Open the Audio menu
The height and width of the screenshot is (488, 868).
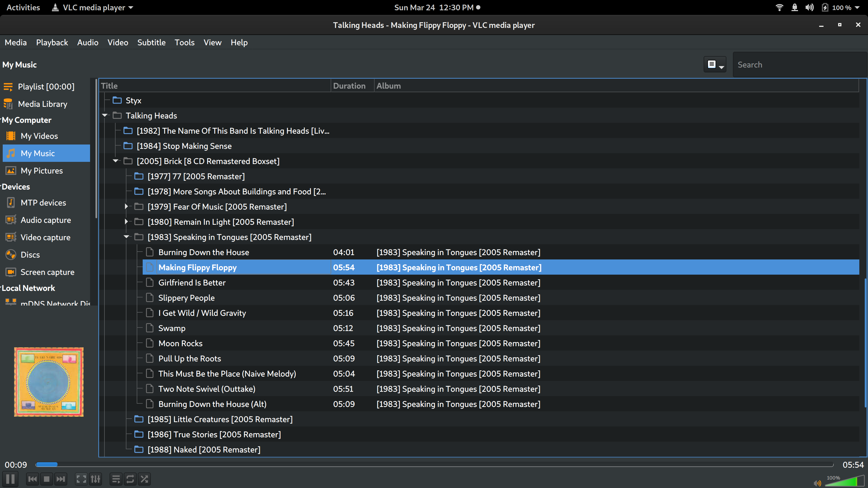click(x=88, y=43)
